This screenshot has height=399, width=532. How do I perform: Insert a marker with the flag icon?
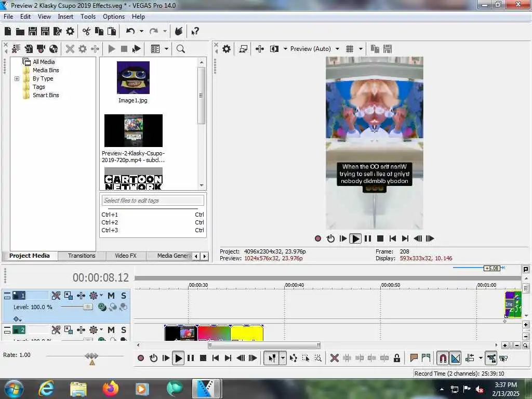414,358
